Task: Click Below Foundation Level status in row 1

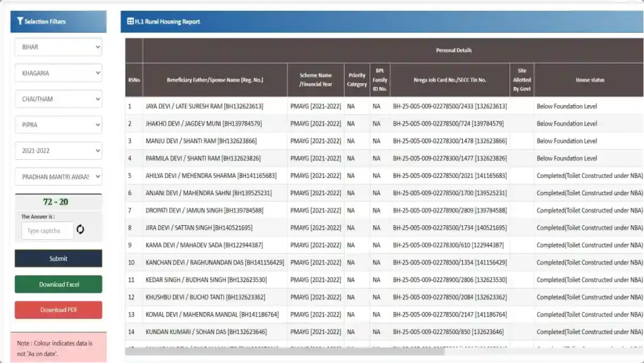Action: 567,106
